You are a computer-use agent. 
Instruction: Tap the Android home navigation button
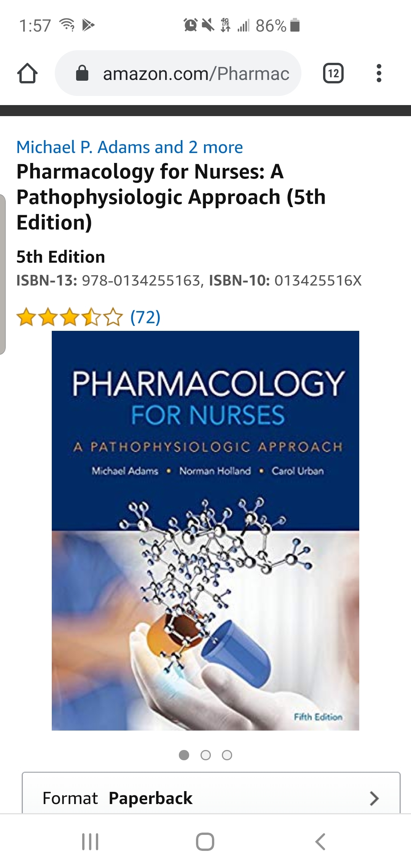pyautogui.click(x=205, y=841)
